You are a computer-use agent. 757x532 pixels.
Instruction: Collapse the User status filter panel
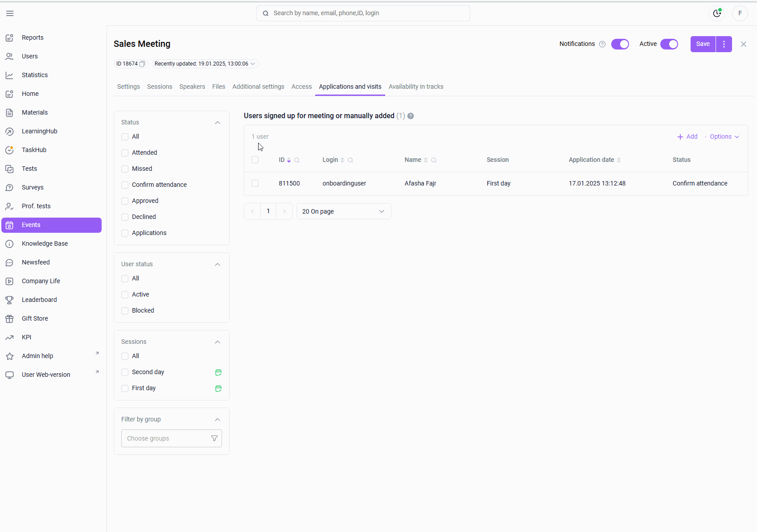pyautogui.click(x=218, y=264)
